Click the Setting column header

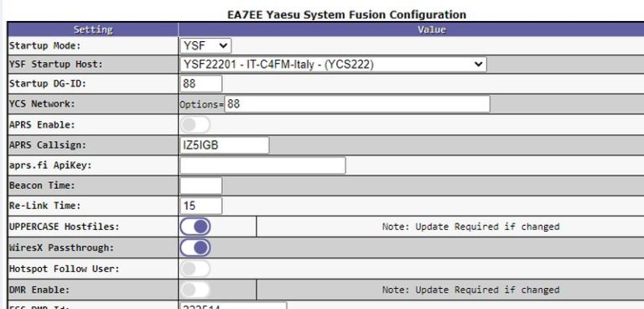[93, 29]
